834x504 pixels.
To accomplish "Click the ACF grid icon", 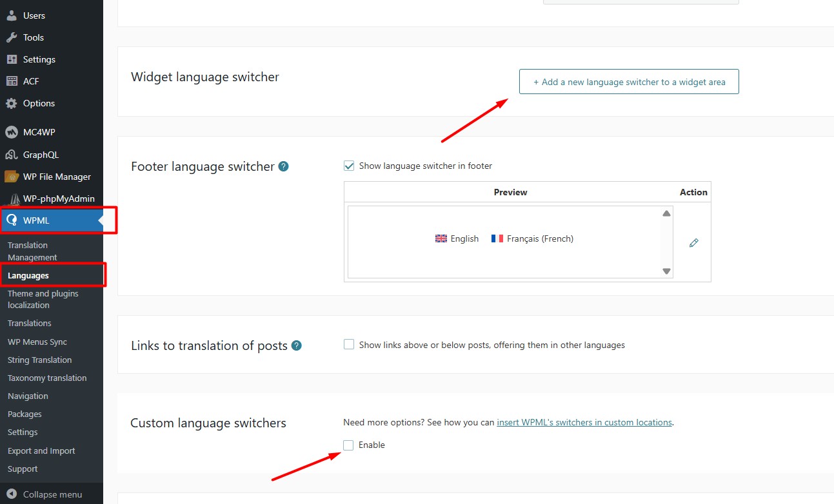I will point(12,81).
